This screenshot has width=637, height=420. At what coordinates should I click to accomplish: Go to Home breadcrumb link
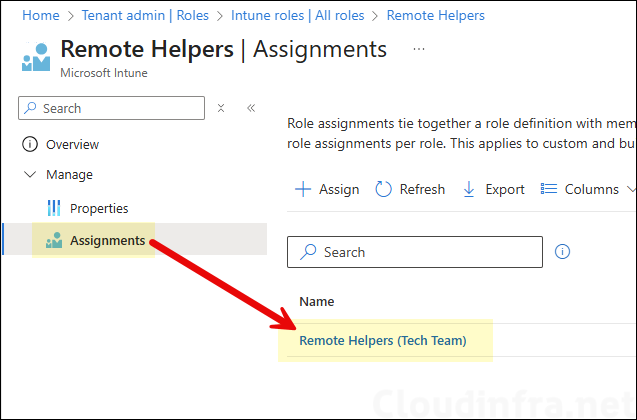coord(40,15)
